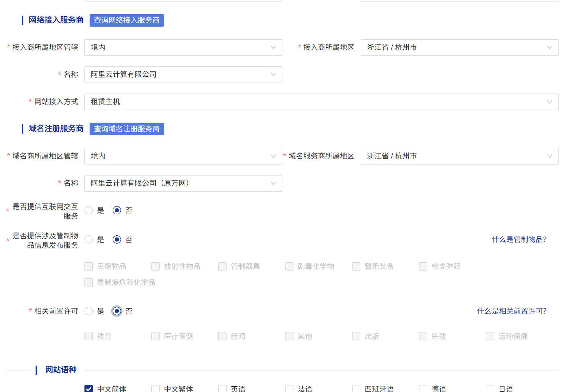Check the 医疗保健 checkbox
This screenshot has width=569, height=392.
(x=155, y=336)
